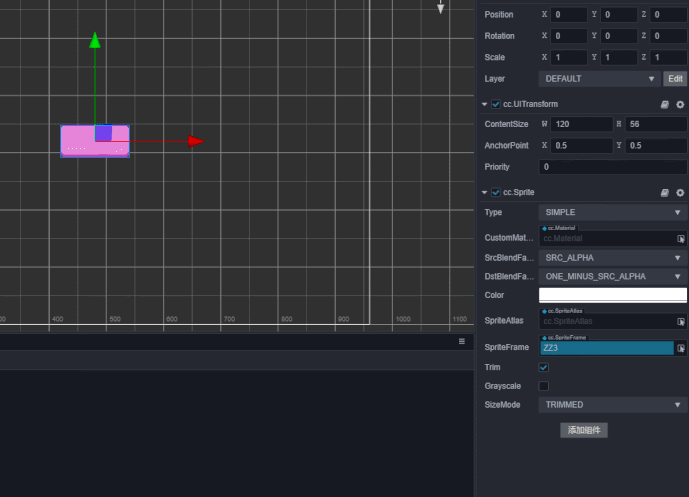Screen dimensions: 689x497
Task: Click the SpriteFrame asset picker icon
Action: pos(681,348)
